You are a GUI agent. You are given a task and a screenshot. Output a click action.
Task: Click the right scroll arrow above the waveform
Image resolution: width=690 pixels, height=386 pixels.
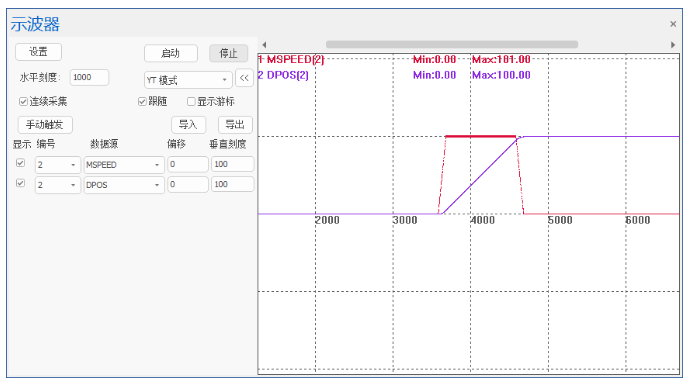coord(673,44)
